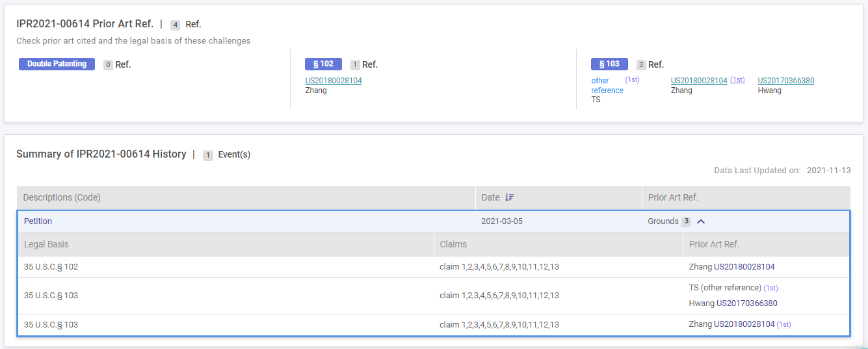The width and height of the screenshot is (868, 349).
Task: Select the 35 U.S.C.§ 102 legal basis cell
Action: (51, 267)
